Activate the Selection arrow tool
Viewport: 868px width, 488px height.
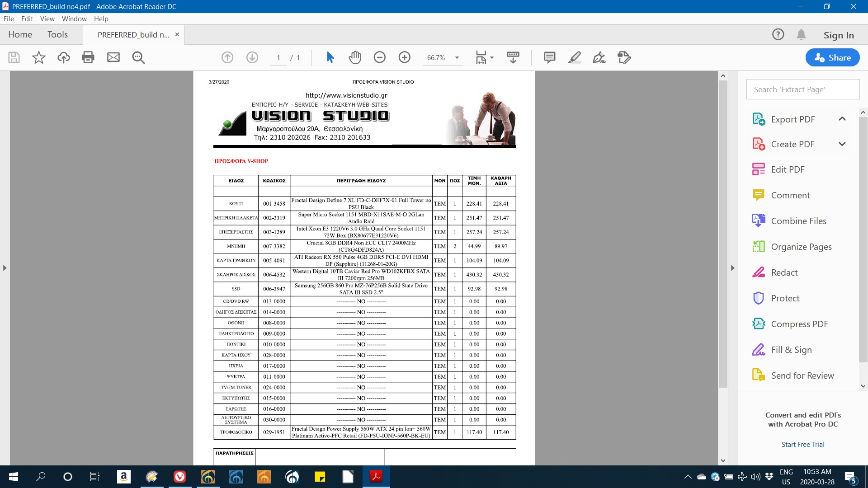click(x=330, y=57)
